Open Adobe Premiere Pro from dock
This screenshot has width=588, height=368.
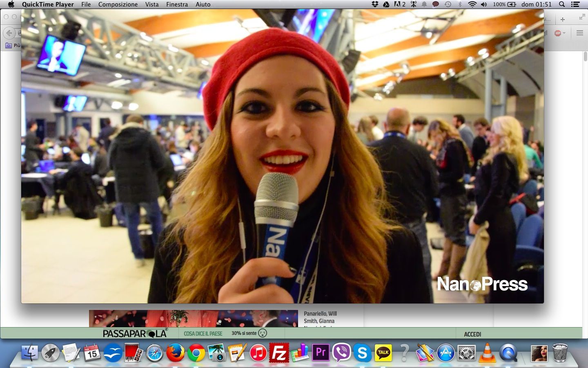(321, 352)
